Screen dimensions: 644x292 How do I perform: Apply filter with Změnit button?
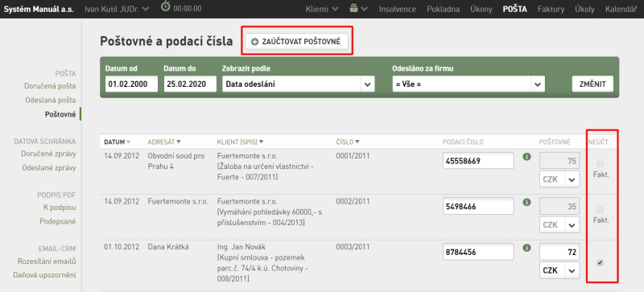click(x=592, y=84)
